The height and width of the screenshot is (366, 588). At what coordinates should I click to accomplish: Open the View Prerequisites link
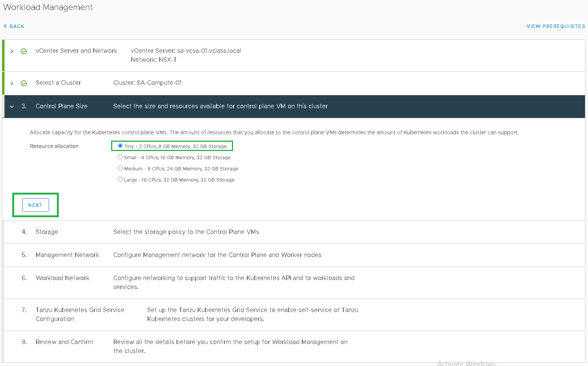[x=555, y=26]
